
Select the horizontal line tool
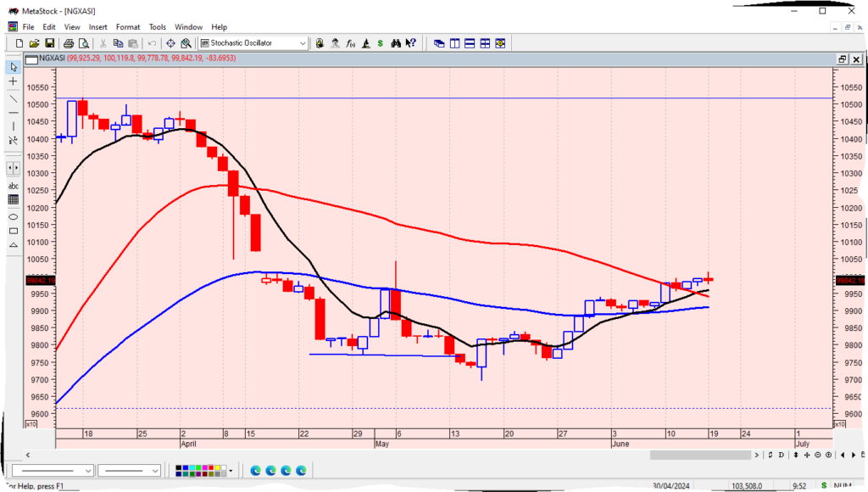(x=13, y=112)
